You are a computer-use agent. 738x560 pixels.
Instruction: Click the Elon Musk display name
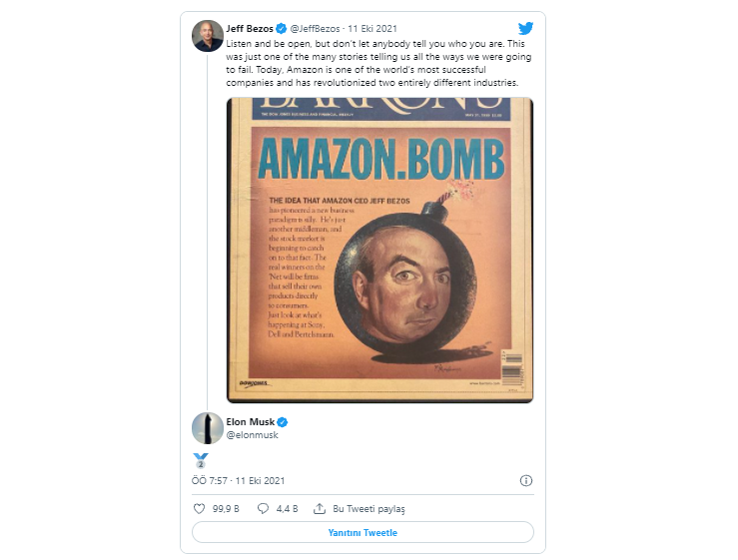pos(251,422)
